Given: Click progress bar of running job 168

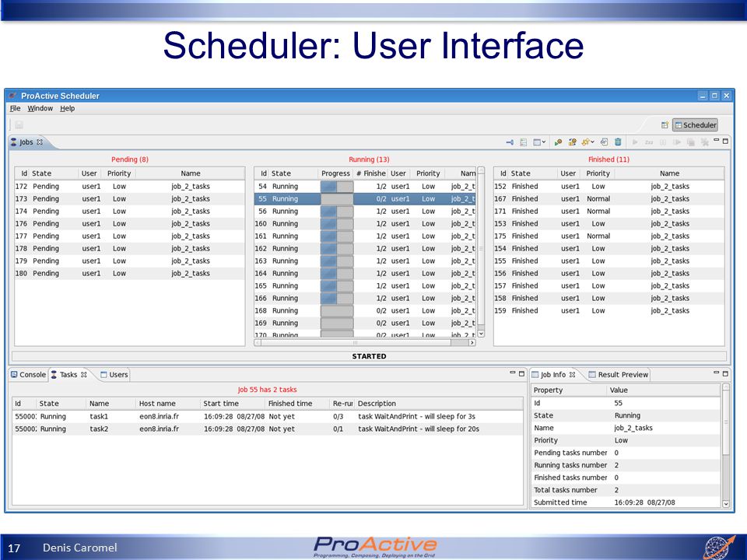Looking at the screenshot, I should tap(337, 310).
